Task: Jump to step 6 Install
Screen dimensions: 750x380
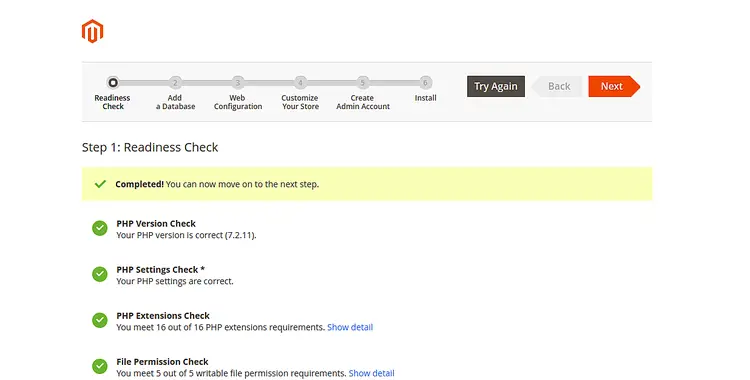Action: [425, 83]
